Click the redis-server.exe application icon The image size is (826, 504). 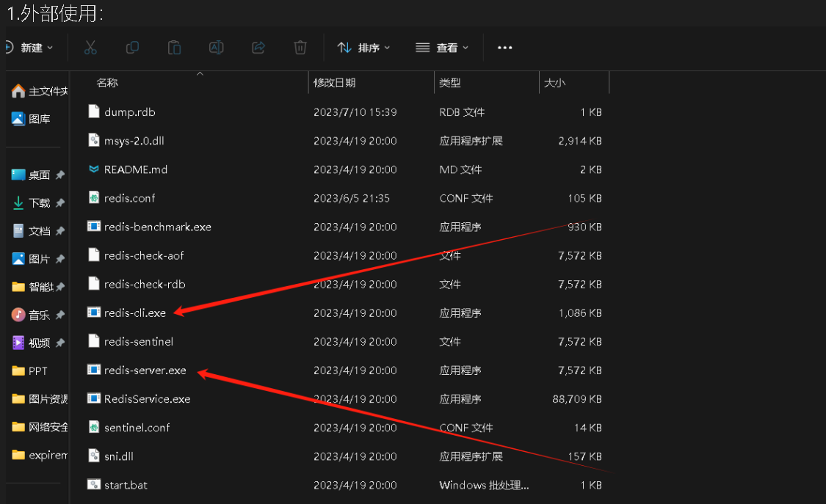click(x=94, y=369)
